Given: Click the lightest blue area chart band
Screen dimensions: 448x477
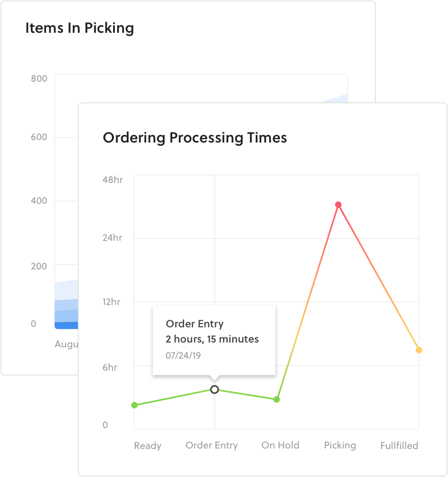Looking at the screenshot, I should 66,290.
